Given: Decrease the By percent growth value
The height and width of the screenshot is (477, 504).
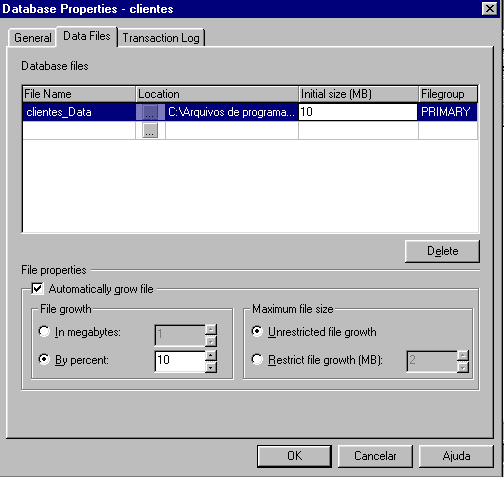Looking at the screenshot, I should (x=211, y=367).
